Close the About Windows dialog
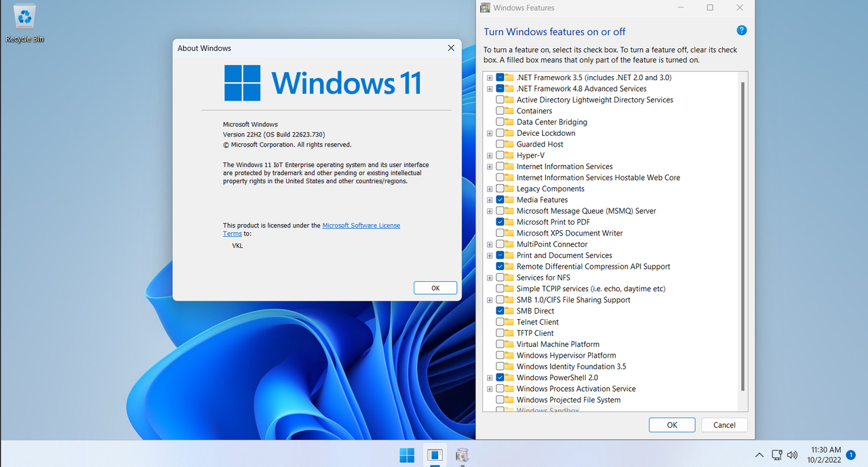Viewport: 868px width, 467px height. pos(451,48)
